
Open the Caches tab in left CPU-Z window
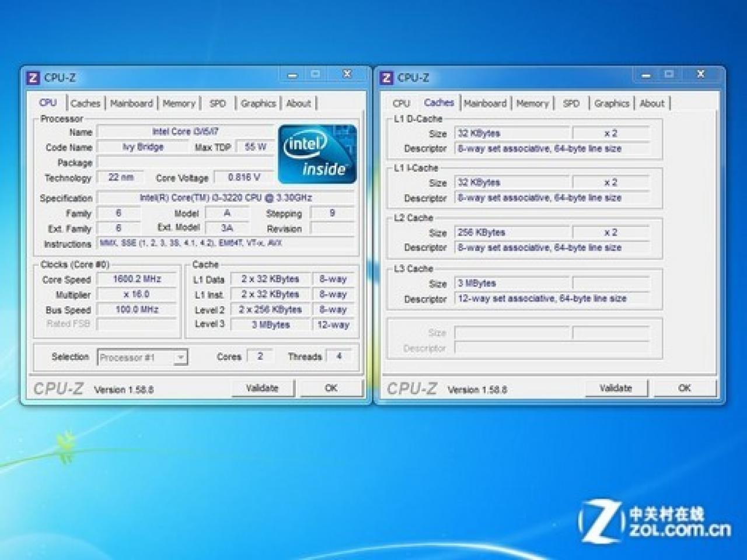pyautogui.click(x=85, y=103)
